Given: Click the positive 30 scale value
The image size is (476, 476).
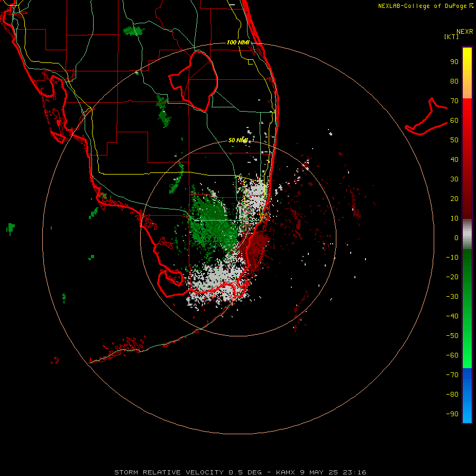Looking at the screenshot, I should (454, 179).
